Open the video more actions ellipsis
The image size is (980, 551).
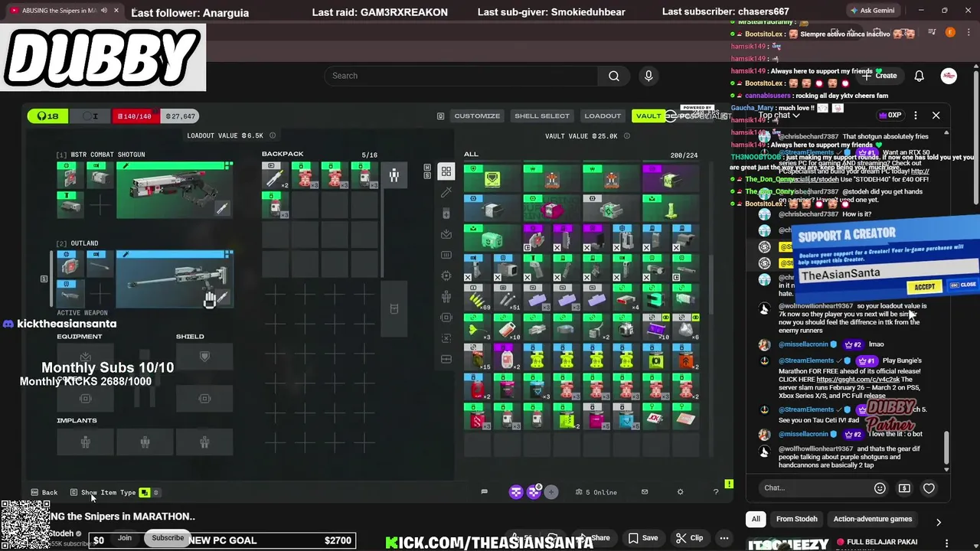click(x=724, y=538)
